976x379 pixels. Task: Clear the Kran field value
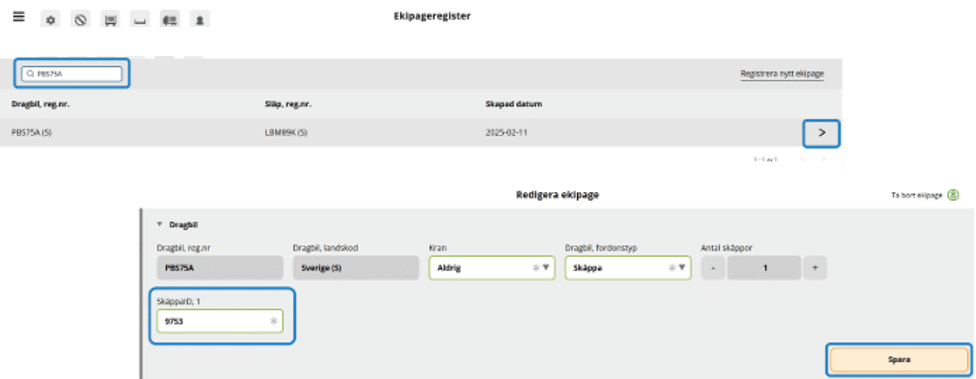(535, 268)
